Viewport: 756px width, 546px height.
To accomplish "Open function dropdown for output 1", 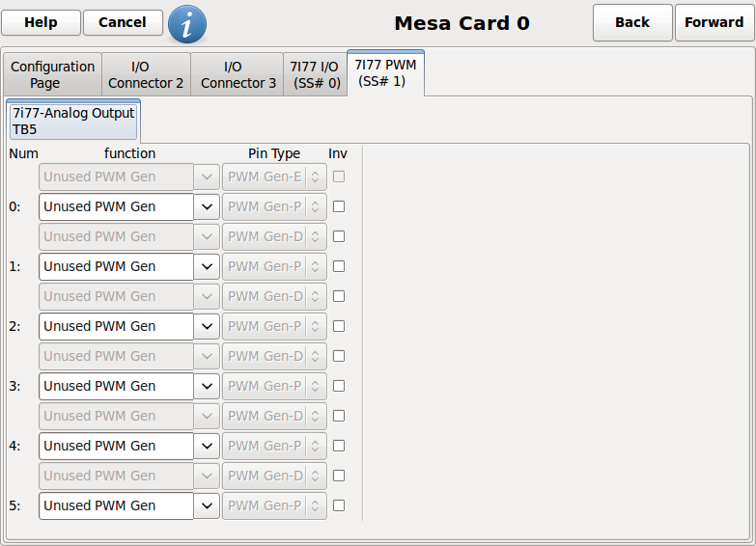I will click(x=207, y=266).
